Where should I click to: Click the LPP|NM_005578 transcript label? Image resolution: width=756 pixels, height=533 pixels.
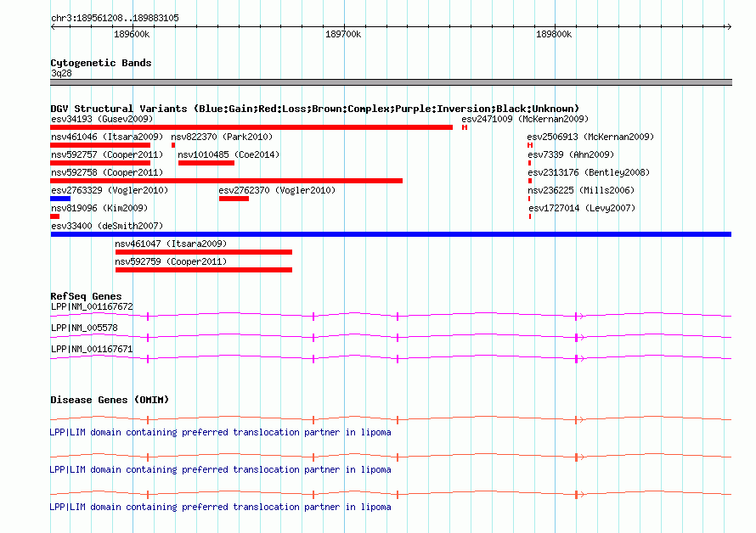click(84, 328)
